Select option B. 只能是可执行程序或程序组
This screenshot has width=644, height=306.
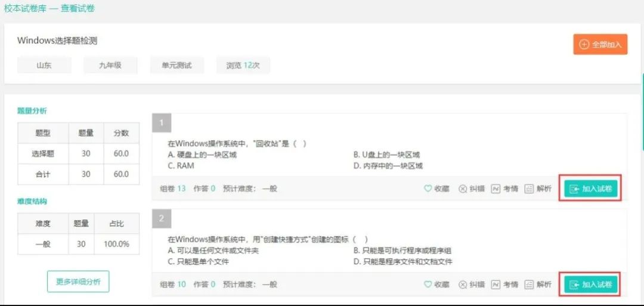click(402, 251)
